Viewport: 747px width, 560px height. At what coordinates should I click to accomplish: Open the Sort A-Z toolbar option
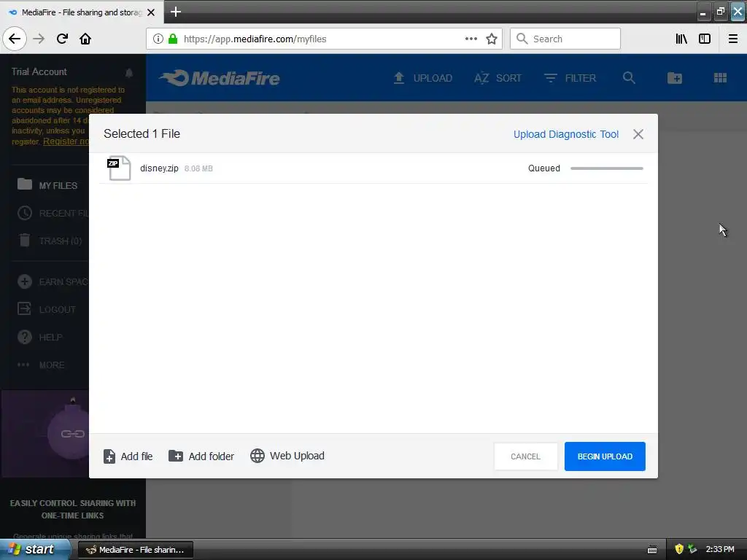[498, 78]
